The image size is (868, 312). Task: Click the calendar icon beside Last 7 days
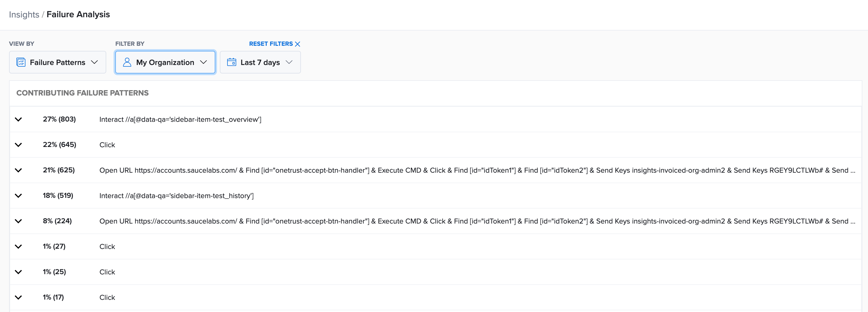click(x=231, y=62)
